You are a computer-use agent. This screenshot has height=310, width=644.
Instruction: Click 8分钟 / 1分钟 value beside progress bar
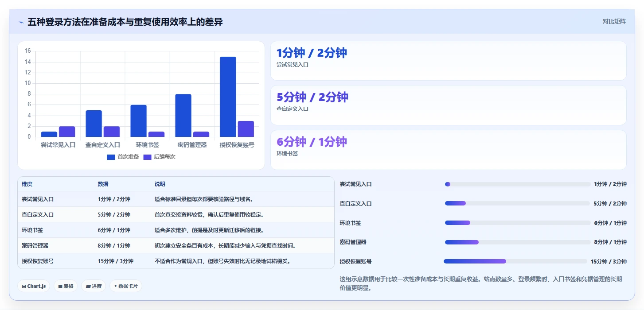point(610,242)
